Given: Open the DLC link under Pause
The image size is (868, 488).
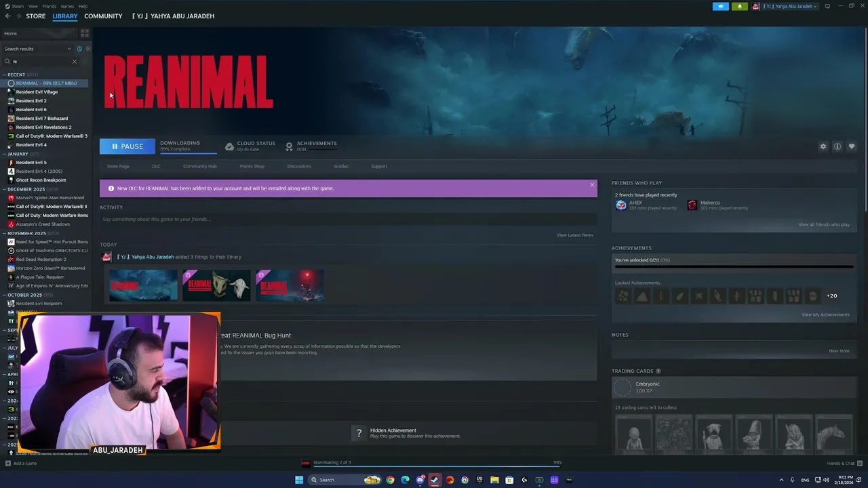Looking at the screenshot, I should pos(156,166).
